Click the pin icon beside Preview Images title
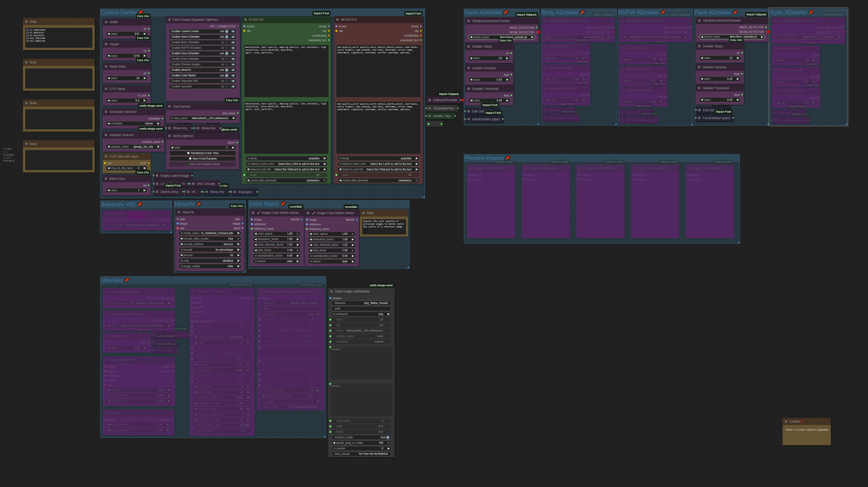Screen dimensions: 868x487 click(x=508, y=158)
